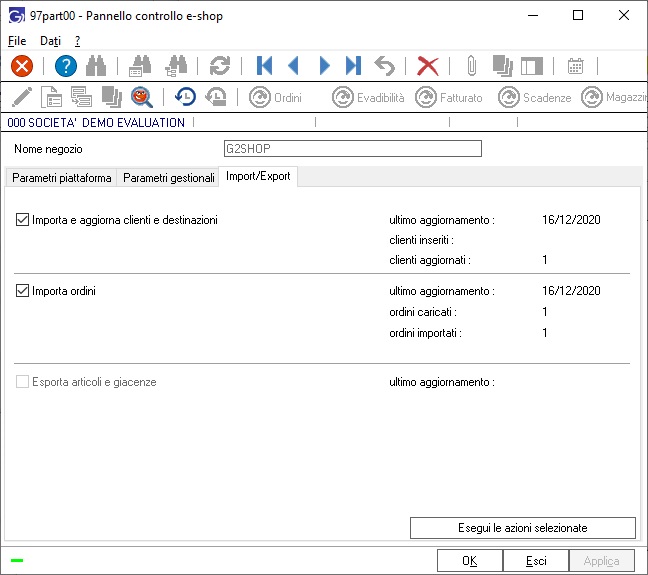Click the Scadenze toolbar button
Image resolution: width=648 pixels, height=575 pixels.
click(x=535, y=98)
